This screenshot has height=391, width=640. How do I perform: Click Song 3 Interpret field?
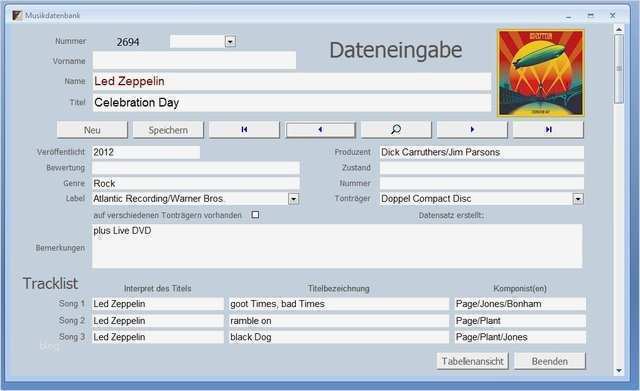coord(158,337)
